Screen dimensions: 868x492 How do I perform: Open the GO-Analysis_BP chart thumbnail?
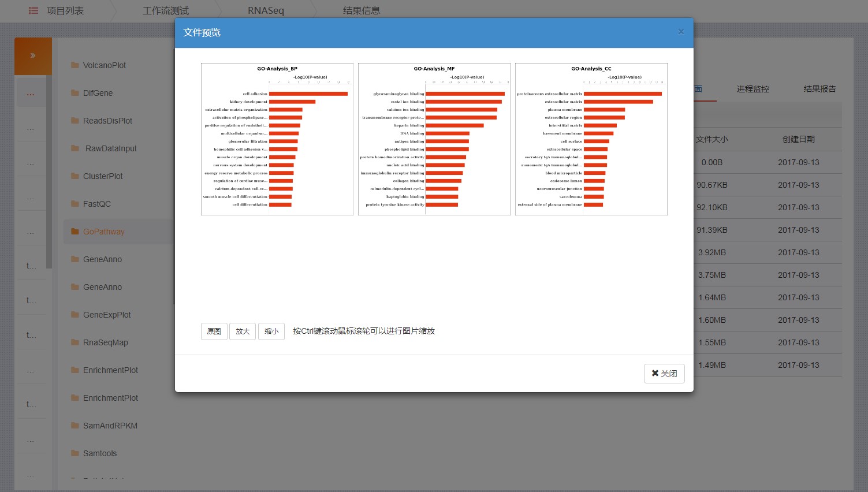click(x=277, y=139)
